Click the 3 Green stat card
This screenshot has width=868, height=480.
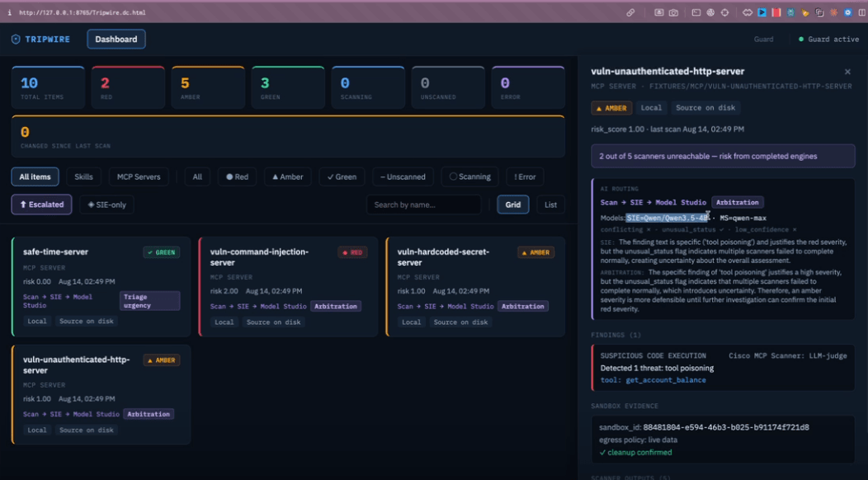(288, 87)
